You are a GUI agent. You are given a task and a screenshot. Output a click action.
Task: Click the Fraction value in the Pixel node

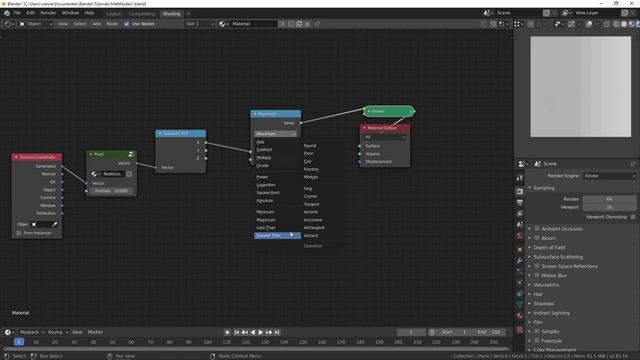(111, 191)
